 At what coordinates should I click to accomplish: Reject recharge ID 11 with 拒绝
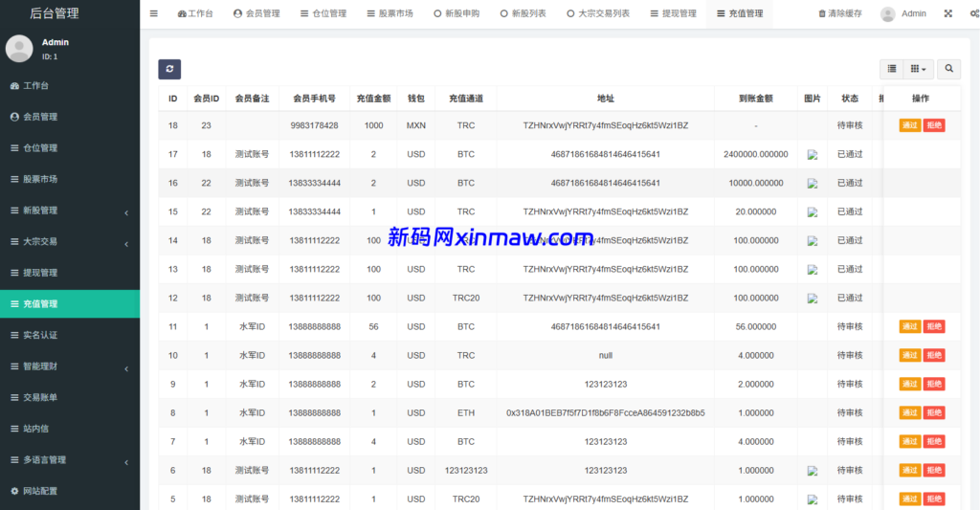[934, 327]
